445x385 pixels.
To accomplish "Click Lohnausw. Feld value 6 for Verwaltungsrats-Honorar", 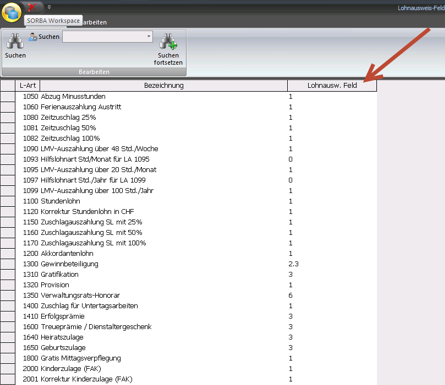I will pyautogui.click(x=291, y=295).
